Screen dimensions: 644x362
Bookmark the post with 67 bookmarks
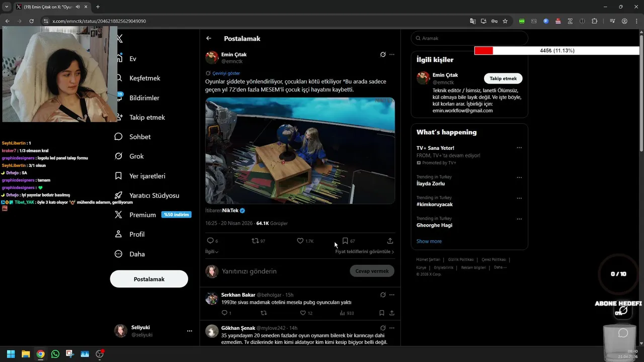click(345, 241)
